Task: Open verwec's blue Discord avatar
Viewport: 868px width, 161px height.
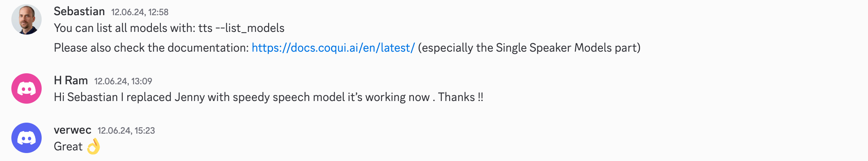Action: [x=27, y=138]
